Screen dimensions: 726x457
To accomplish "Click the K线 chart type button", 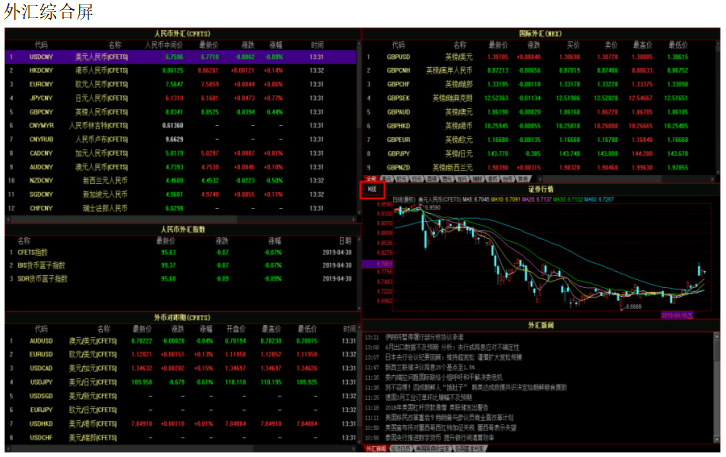I will [x=372, y=189].
